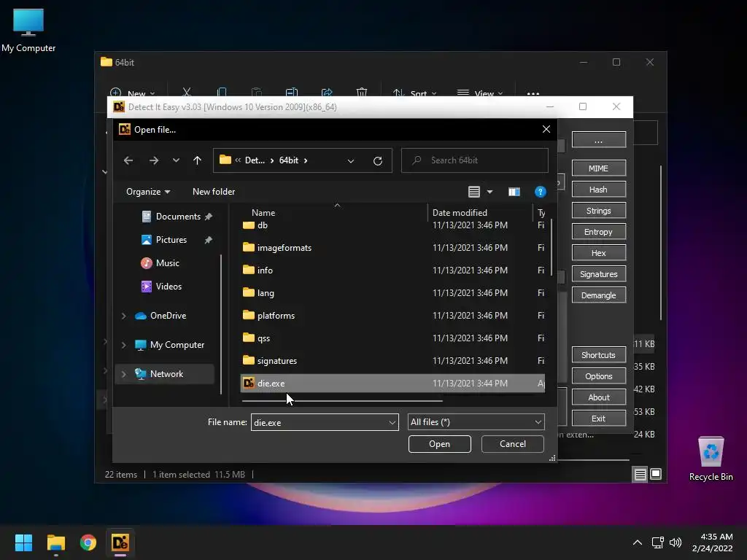
Task: Open the Hex viewer
Action: 598,253
